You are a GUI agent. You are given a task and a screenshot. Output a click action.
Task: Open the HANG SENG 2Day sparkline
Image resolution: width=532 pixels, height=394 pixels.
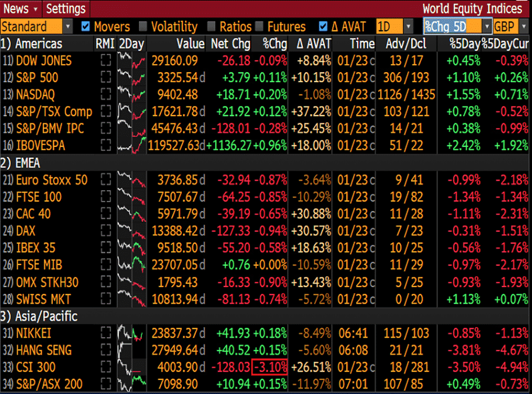tap(132, 350)
